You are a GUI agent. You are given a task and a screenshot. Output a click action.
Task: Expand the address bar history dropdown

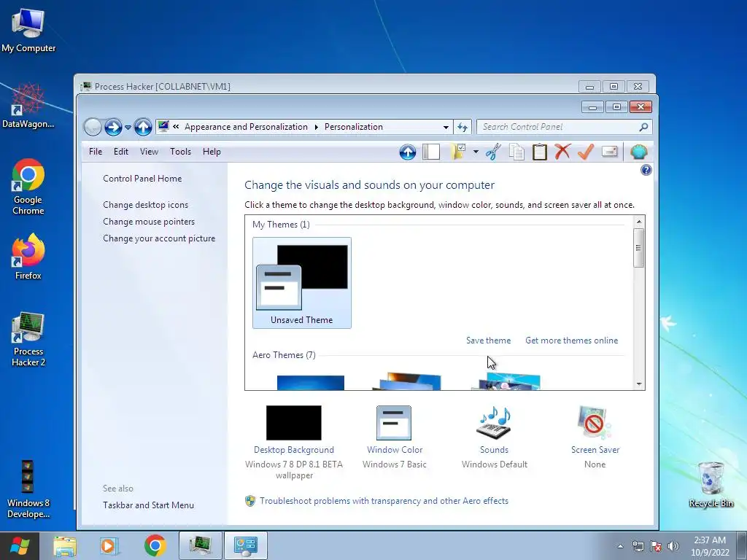446,127
